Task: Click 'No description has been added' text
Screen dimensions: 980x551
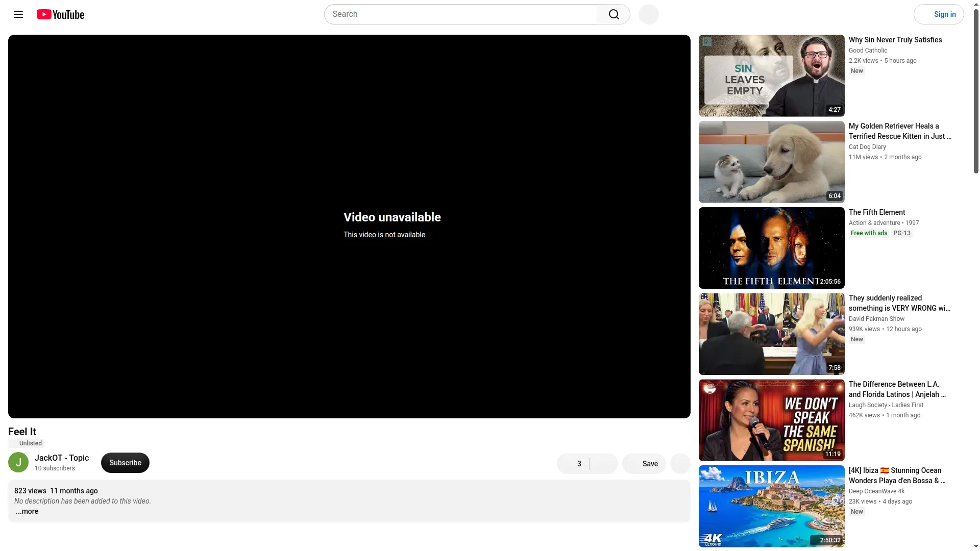Action: (83, 501)
